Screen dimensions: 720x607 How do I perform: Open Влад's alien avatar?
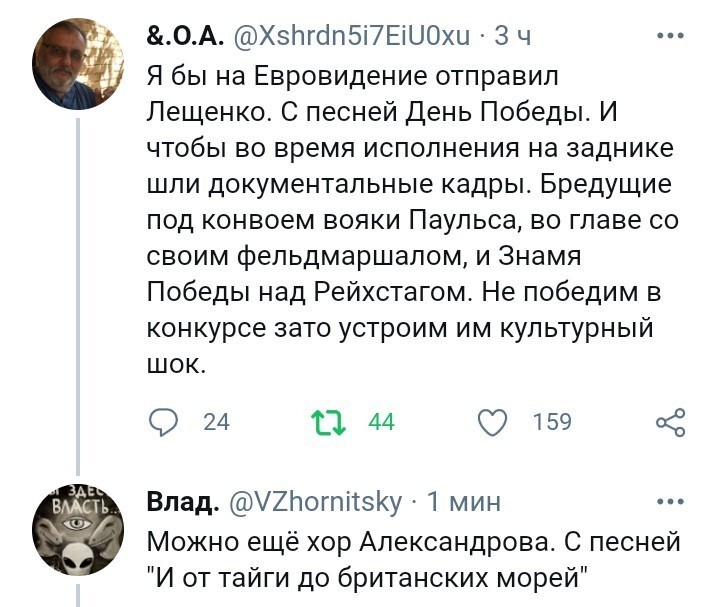[x=78, y=530]
